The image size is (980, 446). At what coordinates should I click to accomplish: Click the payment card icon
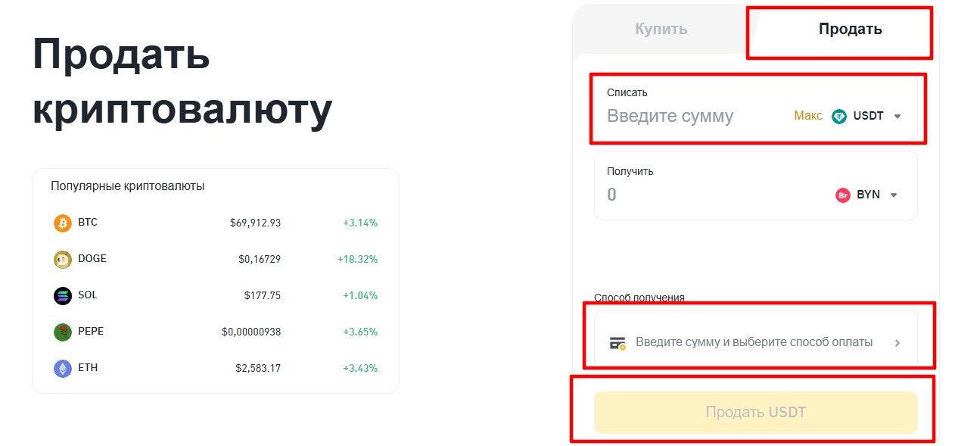(618, 342)
